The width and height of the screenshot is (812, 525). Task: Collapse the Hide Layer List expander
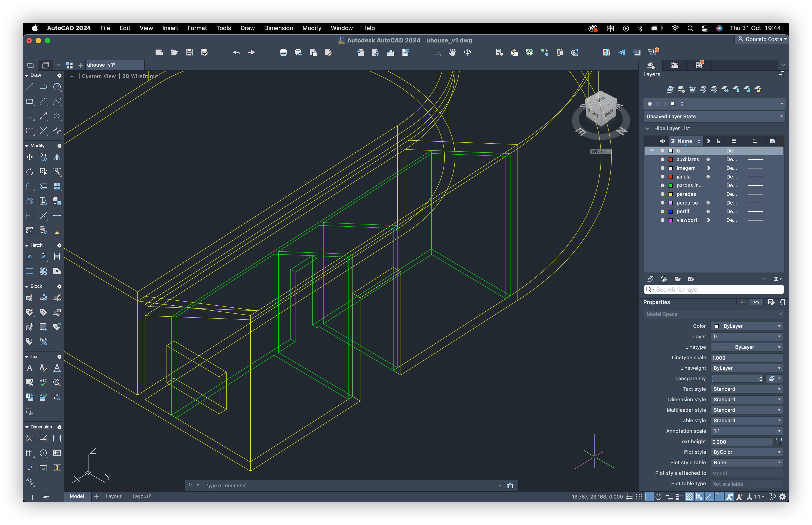(x=647, y=129)
